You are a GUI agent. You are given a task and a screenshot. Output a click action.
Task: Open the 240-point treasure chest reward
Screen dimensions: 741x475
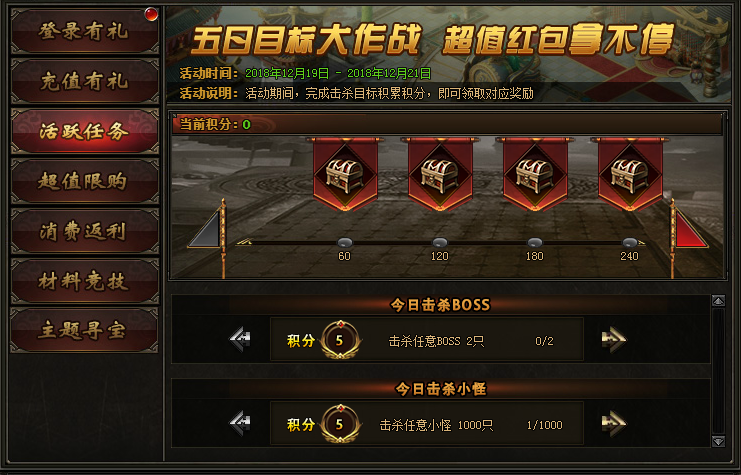630,175
